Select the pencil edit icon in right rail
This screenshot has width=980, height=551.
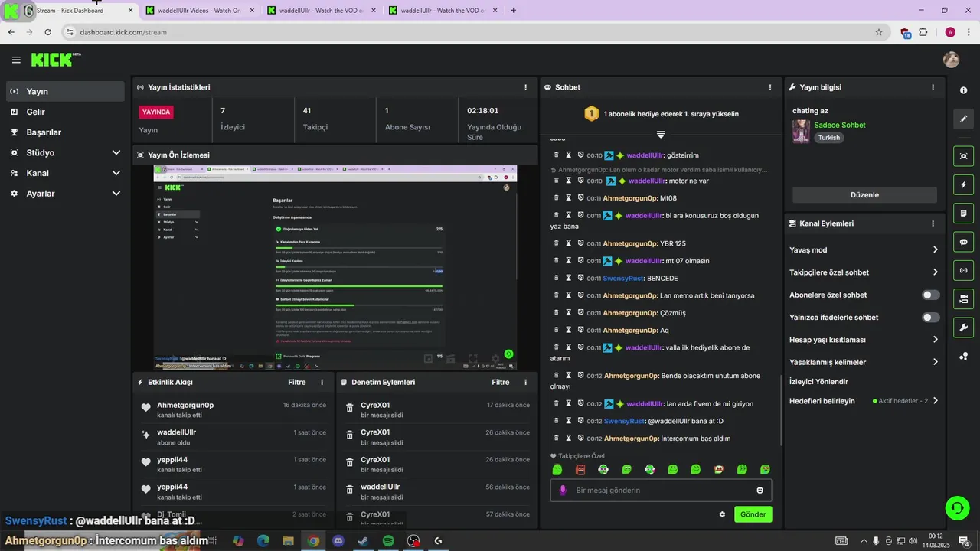[963, 119]
